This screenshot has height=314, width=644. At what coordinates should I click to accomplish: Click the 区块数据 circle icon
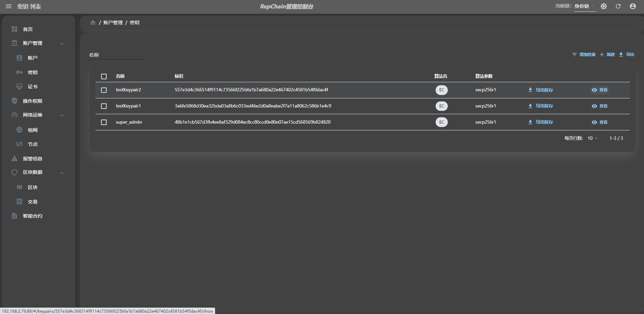pyautogui.click(x=14, y=172)
